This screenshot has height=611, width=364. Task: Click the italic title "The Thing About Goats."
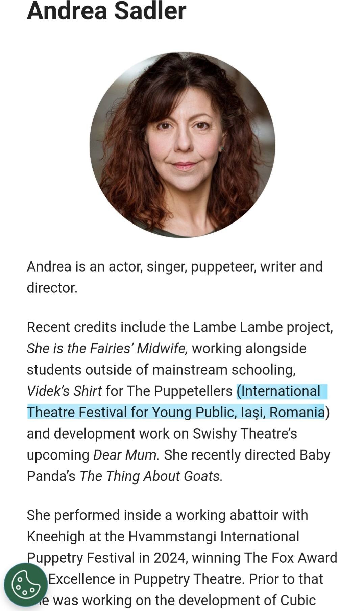(x=151, y=476)
